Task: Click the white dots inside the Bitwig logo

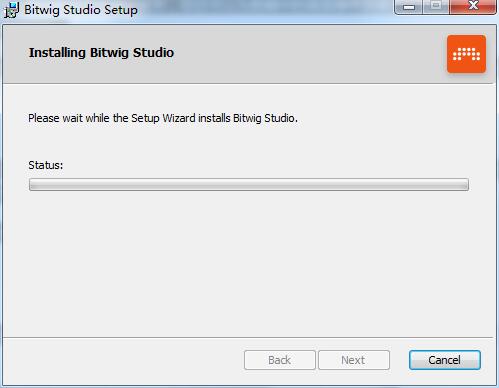Action: point(466,54)
